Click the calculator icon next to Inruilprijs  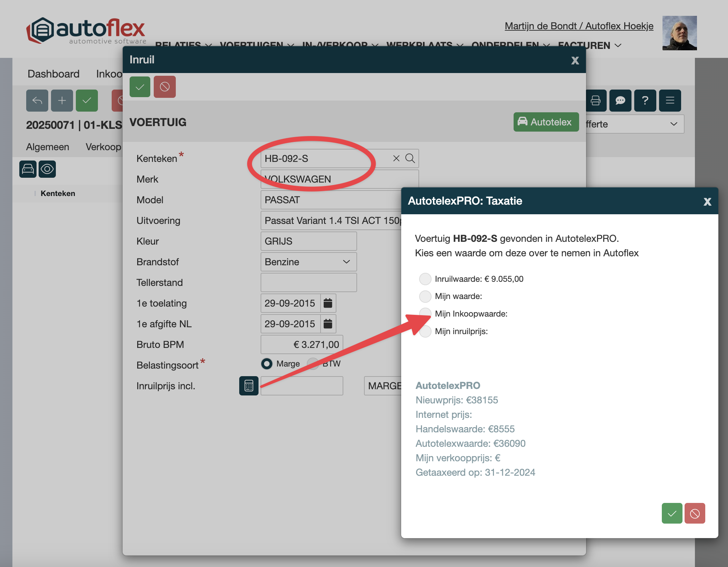[x=249, y=385]
